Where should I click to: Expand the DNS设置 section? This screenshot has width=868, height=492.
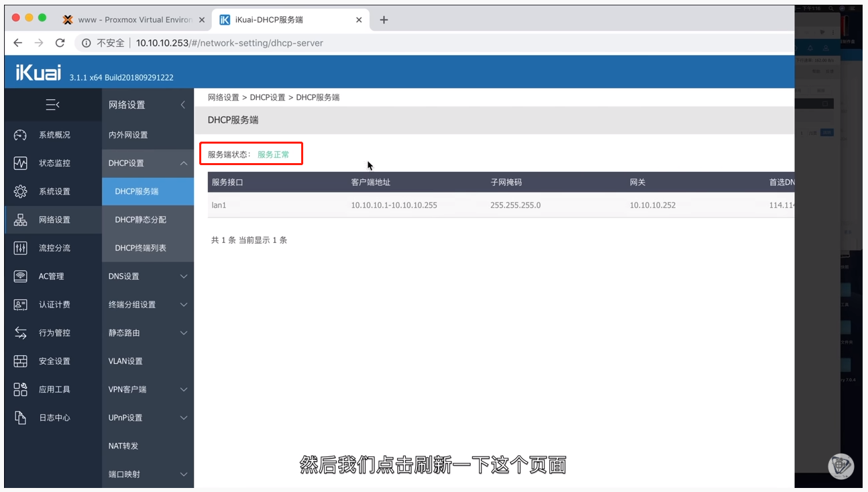tap(184, 277)
